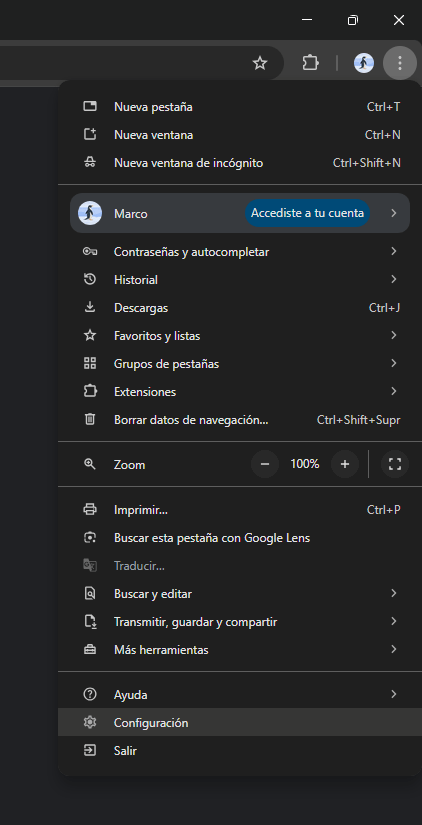Click the key icon for Contraseñas
The width and height of the screenshot is (422, 825).
point(90,251)
